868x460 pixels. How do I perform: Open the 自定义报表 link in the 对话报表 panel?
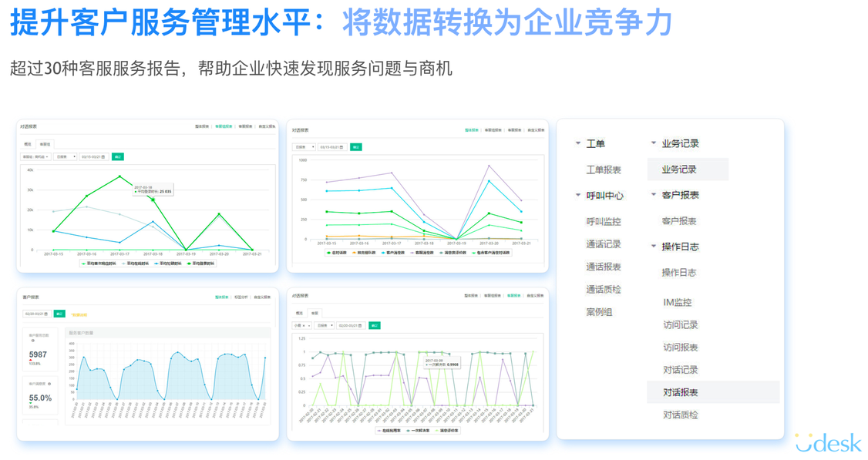(267, 126)
